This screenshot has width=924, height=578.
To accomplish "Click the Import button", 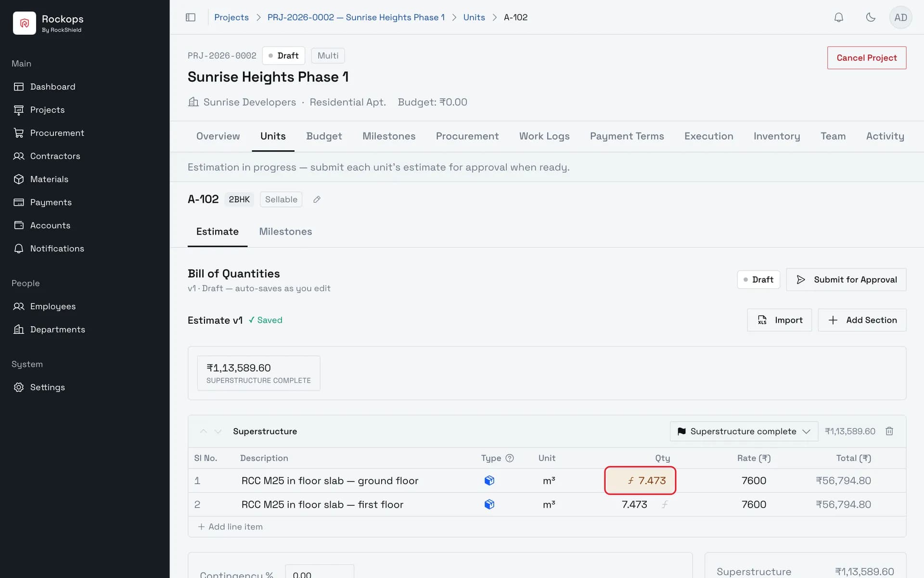I will click(x=779, y=320).
